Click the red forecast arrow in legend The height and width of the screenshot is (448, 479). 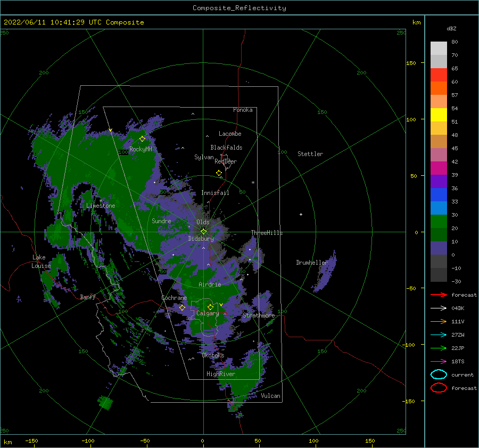[x=439, y=295]
